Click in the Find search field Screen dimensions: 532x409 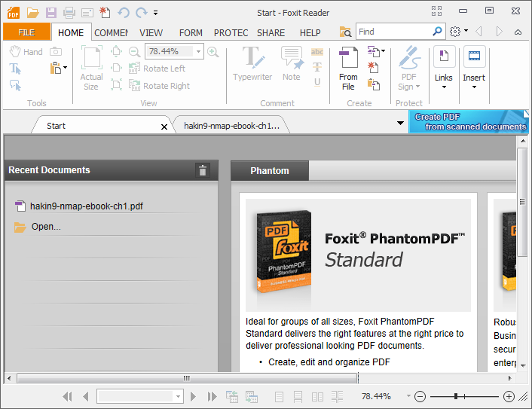tap(393, 32)
